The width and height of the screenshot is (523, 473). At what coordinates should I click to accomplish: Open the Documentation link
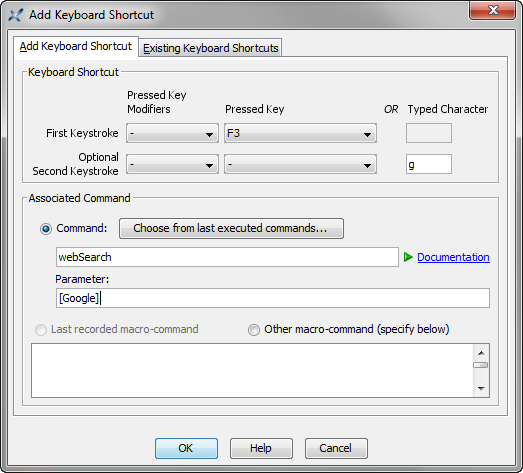pyautogui.click(x=453, y=257)
